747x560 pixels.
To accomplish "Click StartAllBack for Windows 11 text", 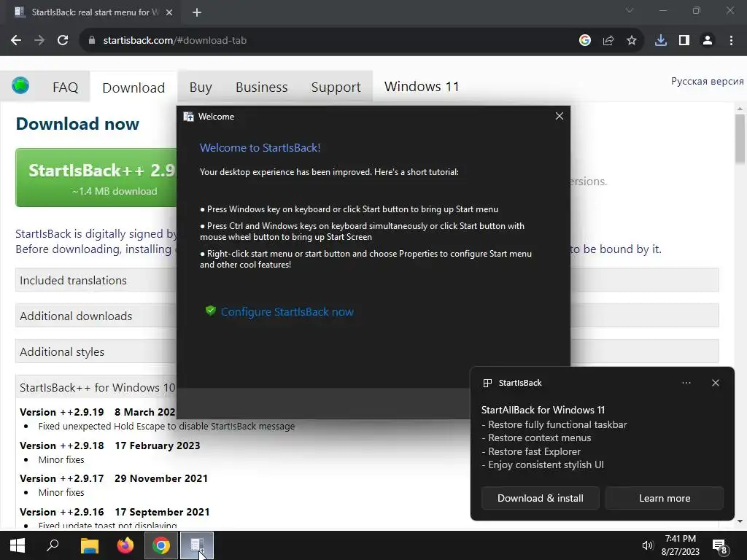I will click(x=543, y=410).
